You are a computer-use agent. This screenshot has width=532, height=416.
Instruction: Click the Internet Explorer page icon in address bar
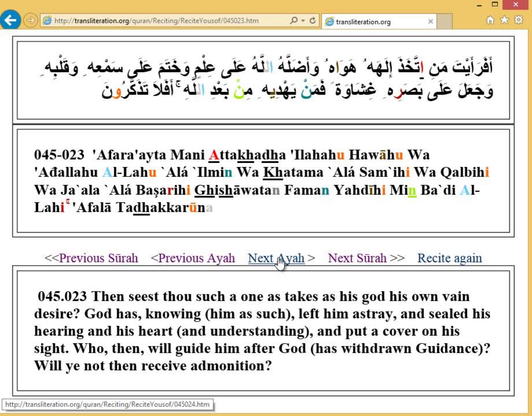pyautogui.click(x=47, y=20)
